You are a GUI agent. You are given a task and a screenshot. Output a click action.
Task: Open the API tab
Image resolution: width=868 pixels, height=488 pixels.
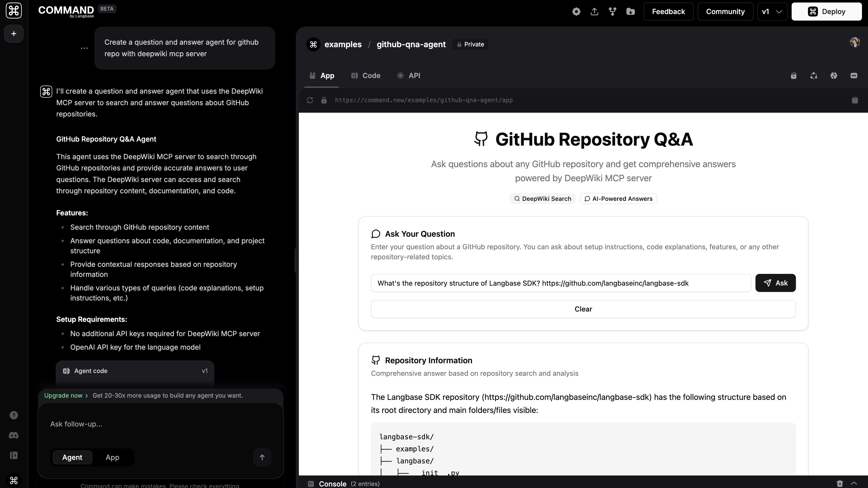(409, 76)
